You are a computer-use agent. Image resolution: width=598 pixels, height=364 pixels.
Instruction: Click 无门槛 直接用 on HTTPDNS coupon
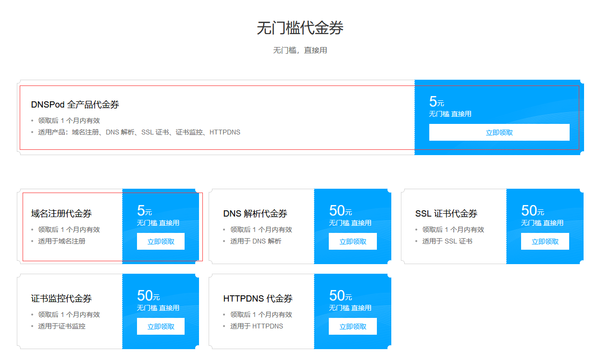coord(350,308)
